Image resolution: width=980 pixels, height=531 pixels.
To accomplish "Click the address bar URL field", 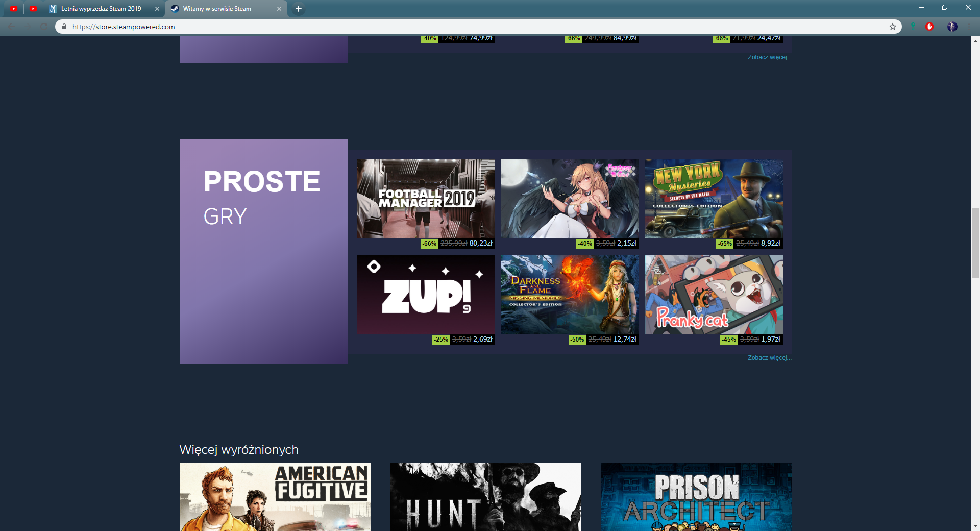I will [x=477, y=27].
